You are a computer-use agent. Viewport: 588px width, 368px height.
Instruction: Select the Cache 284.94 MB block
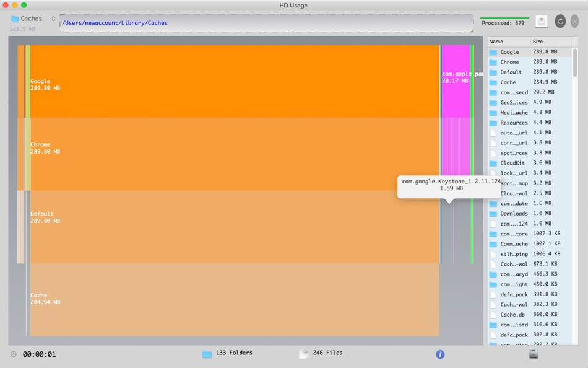(x=235, y=300)
